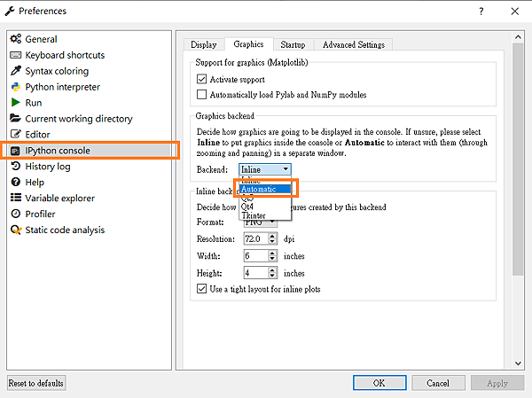The height and width of the screenshot is (398, 532).
Task: Select General in the preferences list
Action: pos(41,39)
